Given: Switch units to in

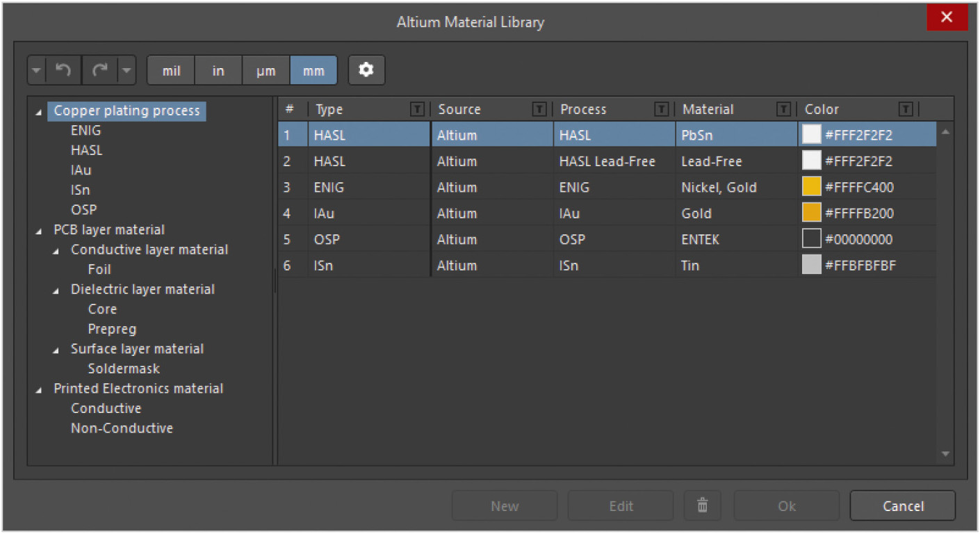Looking at the screenshot, I should (218, 70).
